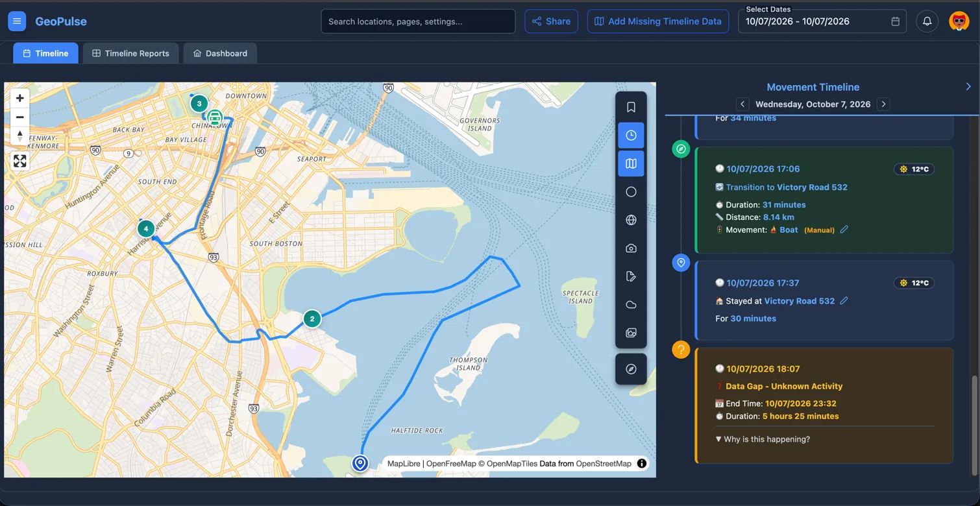Click the picture icon in the map toolbar
The image size is (980, 506).
click(631, 333)
